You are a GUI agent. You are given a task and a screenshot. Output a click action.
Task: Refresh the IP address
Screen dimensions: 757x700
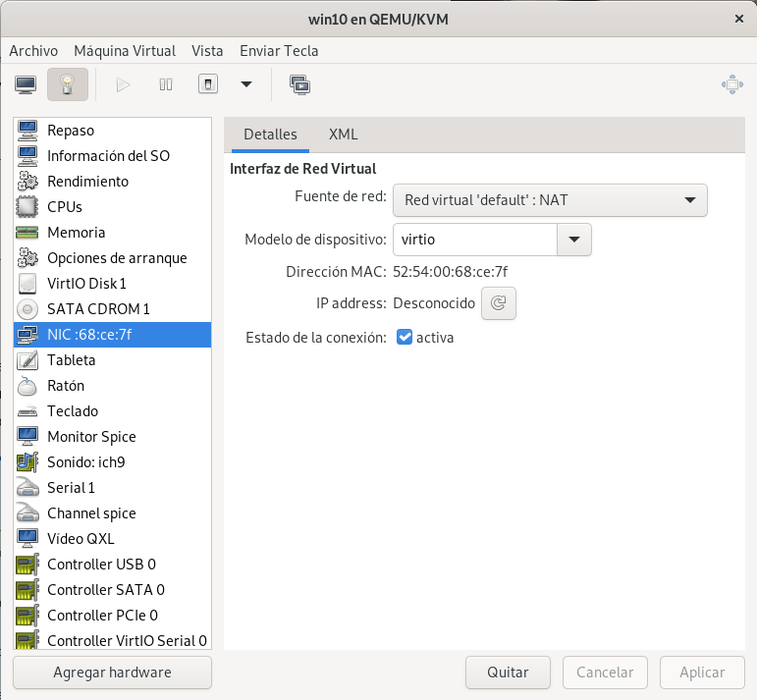(x=499, y=303)
